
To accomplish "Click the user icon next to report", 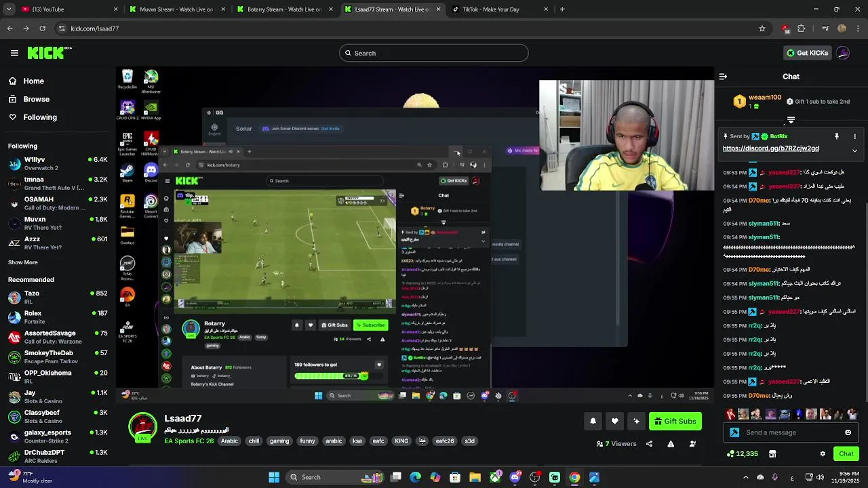I will (692, 444).
